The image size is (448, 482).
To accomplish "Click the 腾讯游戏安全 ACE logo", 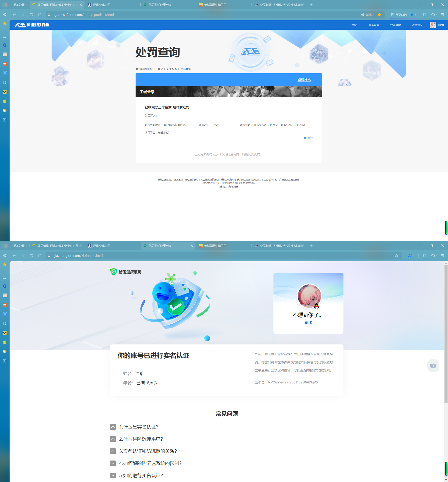I will coord(31,25).
